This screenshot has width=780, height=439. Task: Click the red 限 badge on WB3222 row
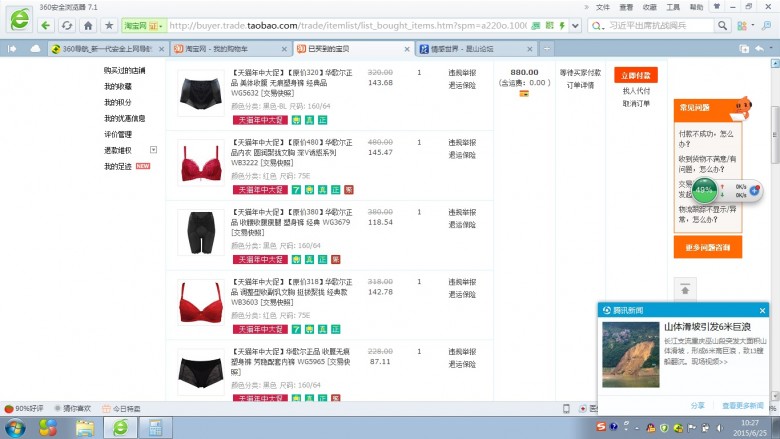pyautogui.click(x=349, y=190)
